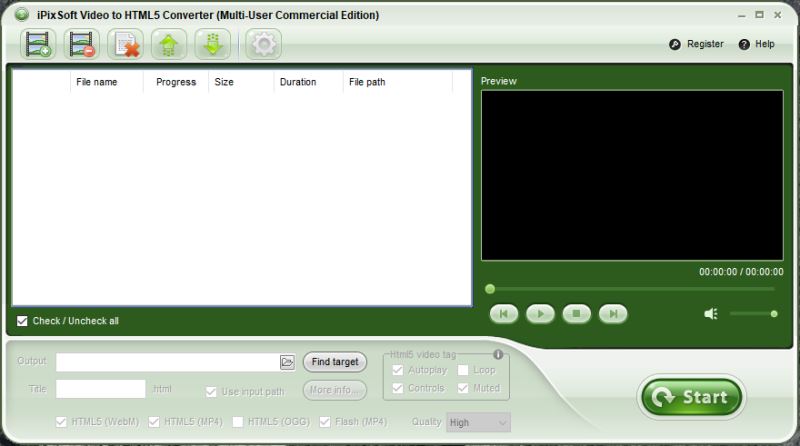
Task: Toggle Use input path checkbox
Action: coord(211,392)
